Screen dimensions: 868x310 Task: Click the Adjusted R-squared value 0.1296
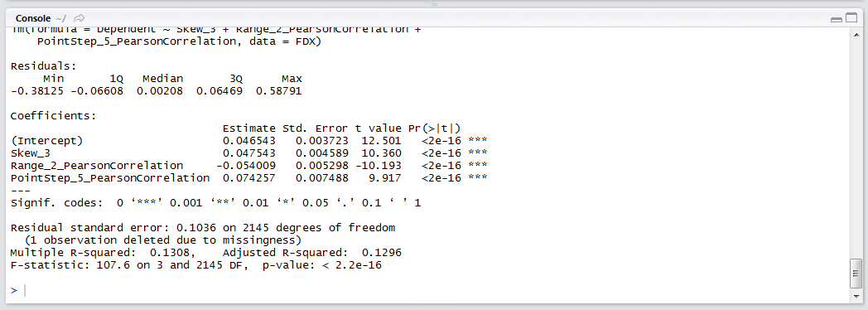382,253
